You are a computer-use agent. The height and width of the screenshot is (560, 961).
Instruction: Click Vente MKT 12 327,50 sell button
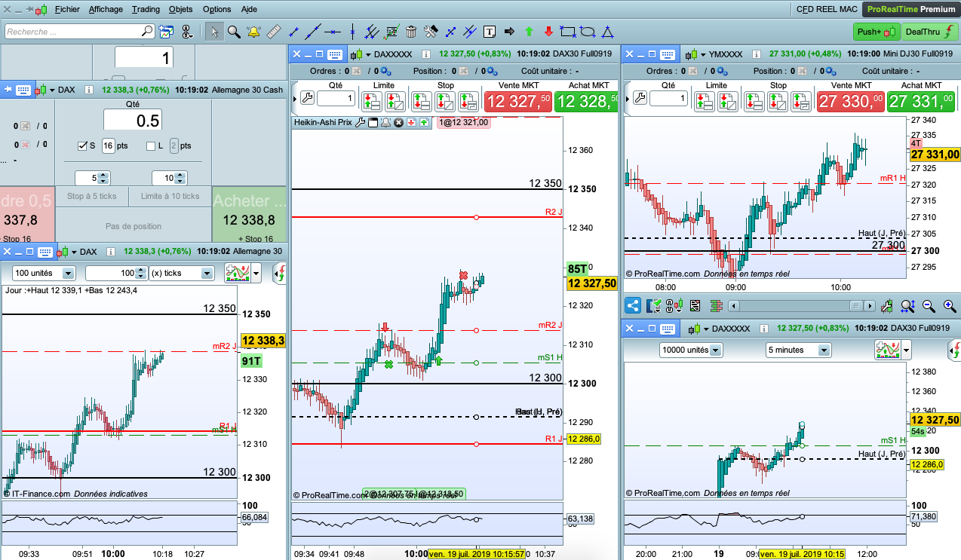[x=517, y=101]
